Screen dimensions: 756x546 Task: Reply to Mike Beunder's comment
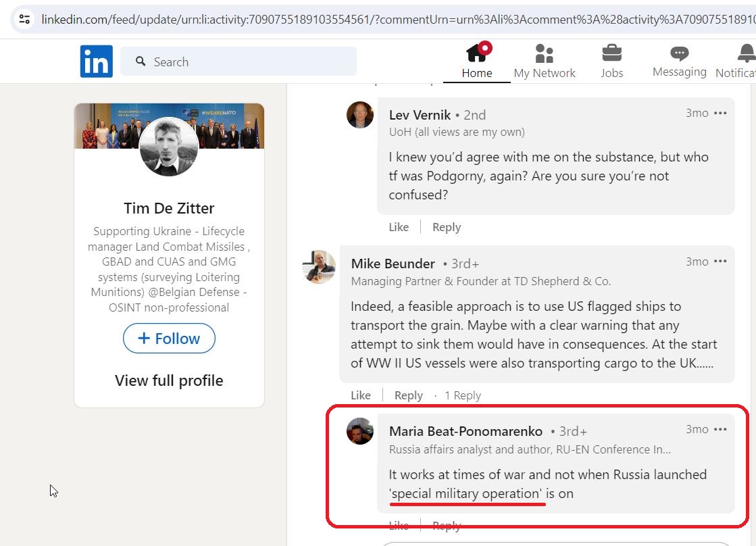[408, 395]
